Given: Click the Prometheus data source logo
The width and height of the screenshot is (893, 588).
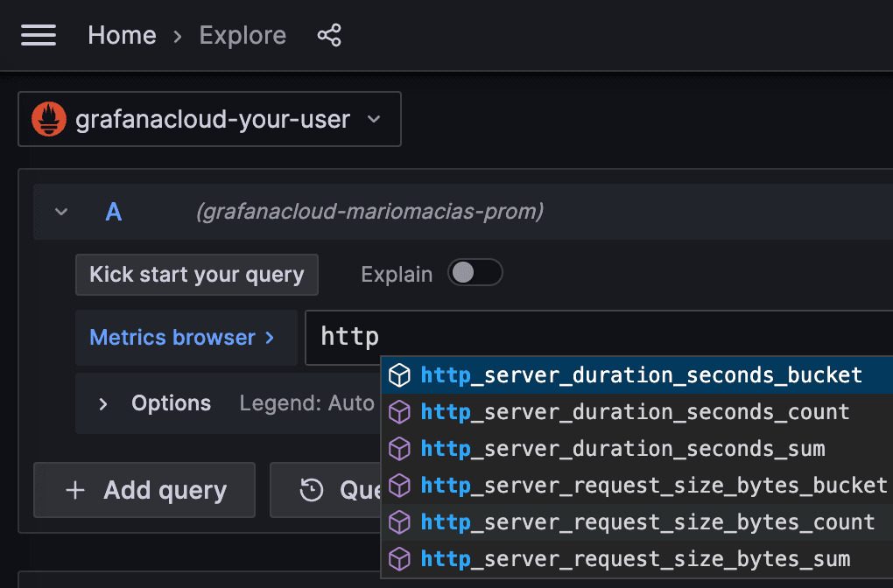Looking at the screenshot, I should 48,119.
